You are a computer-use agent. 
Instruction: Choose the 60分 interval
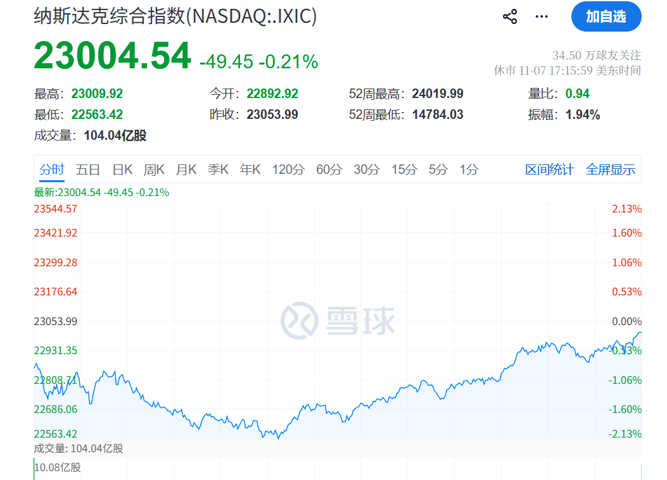[329, 169]
